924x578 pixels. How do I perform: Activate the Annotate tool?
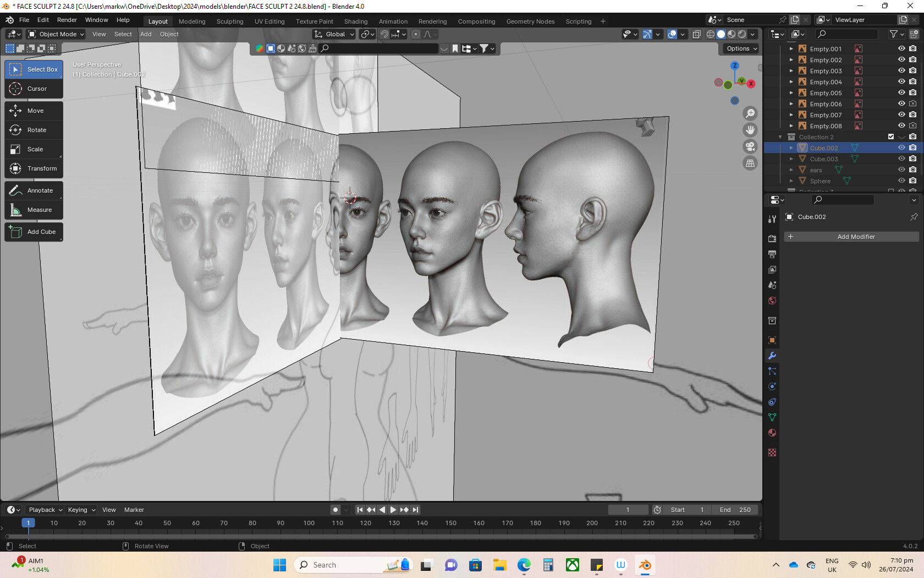(x=34, y=190)
